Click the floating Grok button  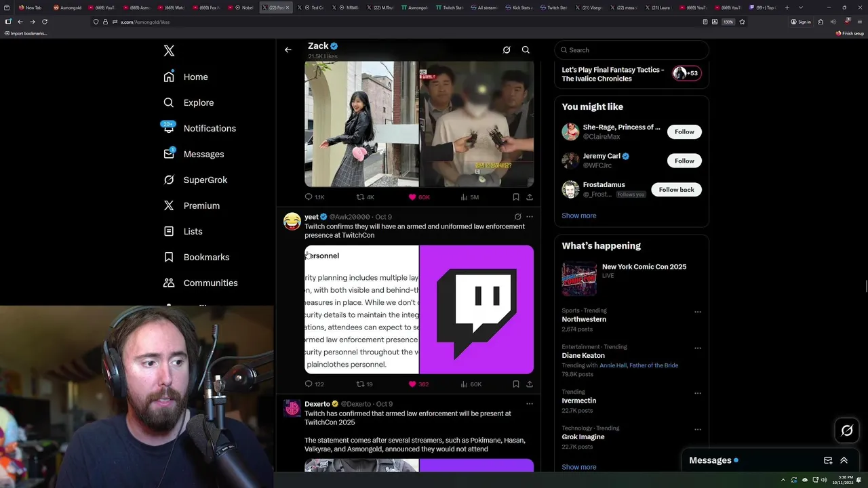847,430
